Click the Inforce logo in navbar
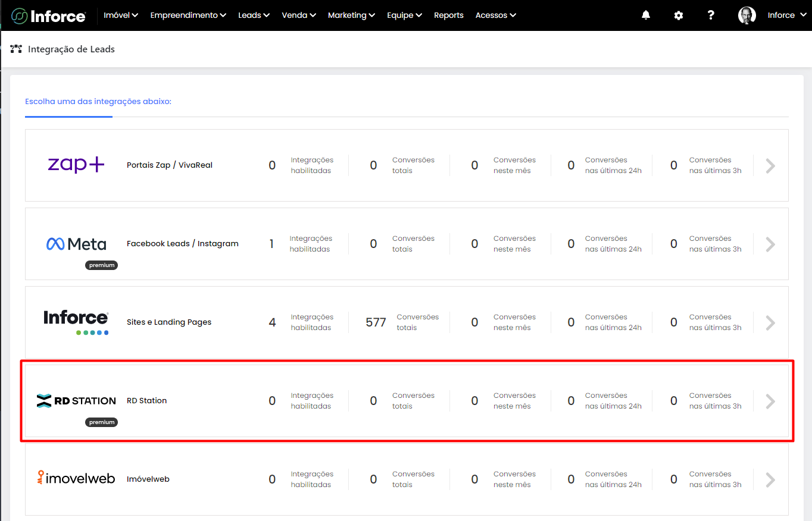 tap(49, 15)
